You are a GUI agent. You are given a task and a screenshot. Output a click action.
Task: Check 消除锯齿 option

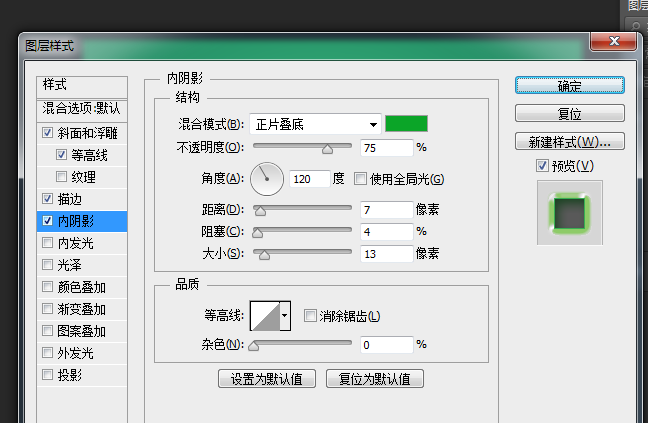click(x=310, y=316)
